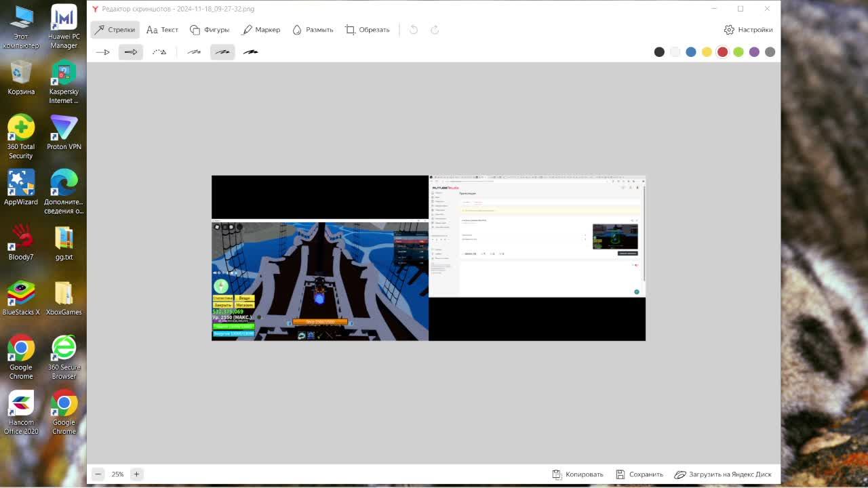
Task: Open the Microsoft Edge shortcut icon
Action: tap(64, 192)
